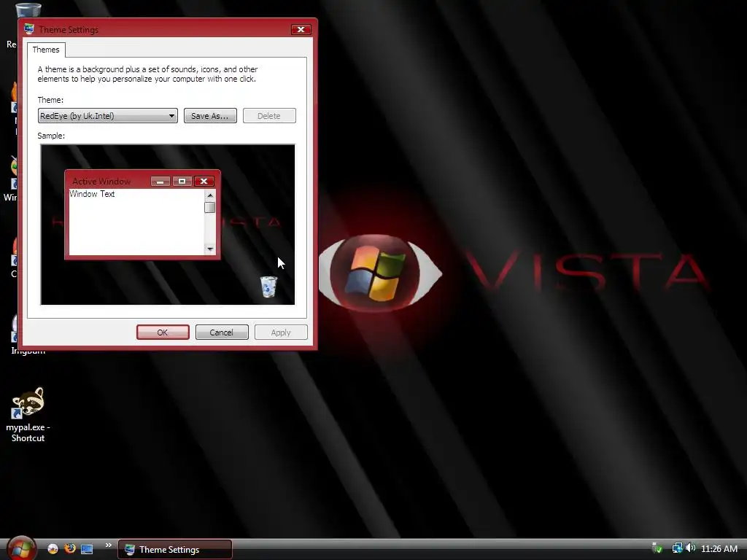
Task: Open the Windows Start orb
Action: [x=21, y=548]
